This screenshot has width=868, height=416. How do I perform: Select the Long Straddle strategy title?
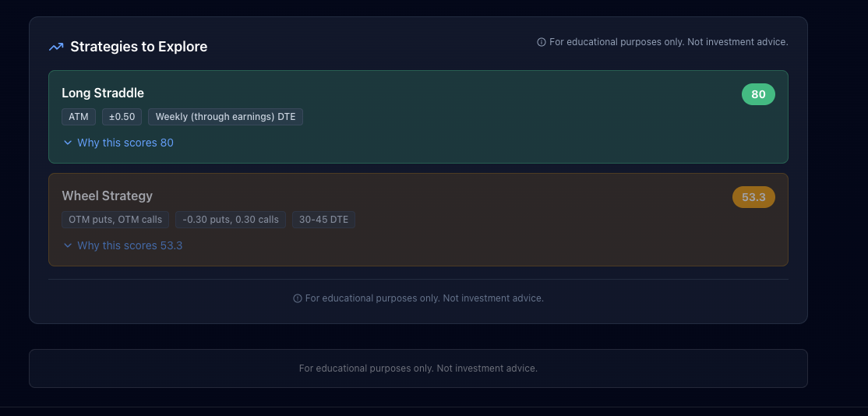(x=103, y=93)
